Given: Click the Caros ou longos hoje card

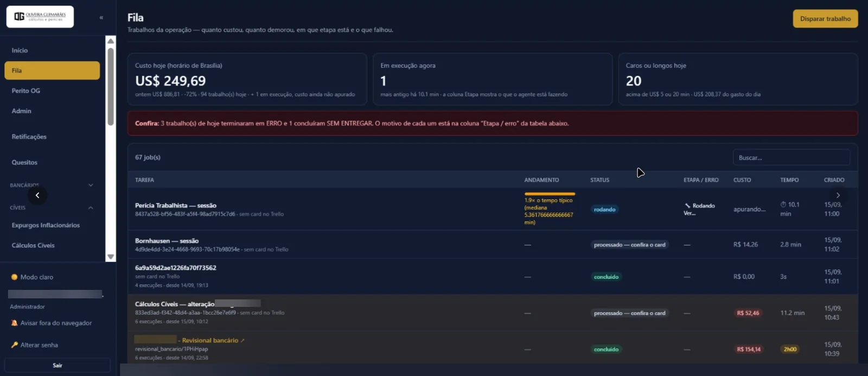Looking at the screenshot, I should click(738, 79).
